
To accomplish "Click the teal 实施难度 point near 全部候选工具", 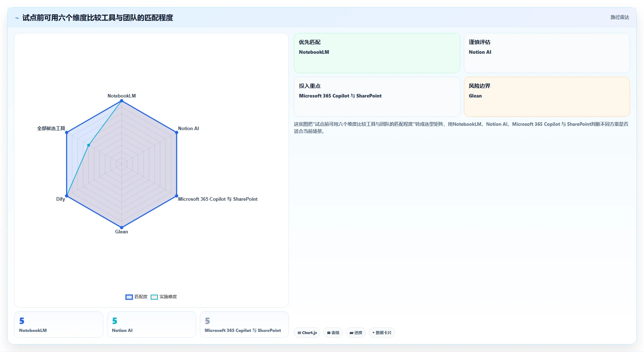I will click(x=89, y=145).
